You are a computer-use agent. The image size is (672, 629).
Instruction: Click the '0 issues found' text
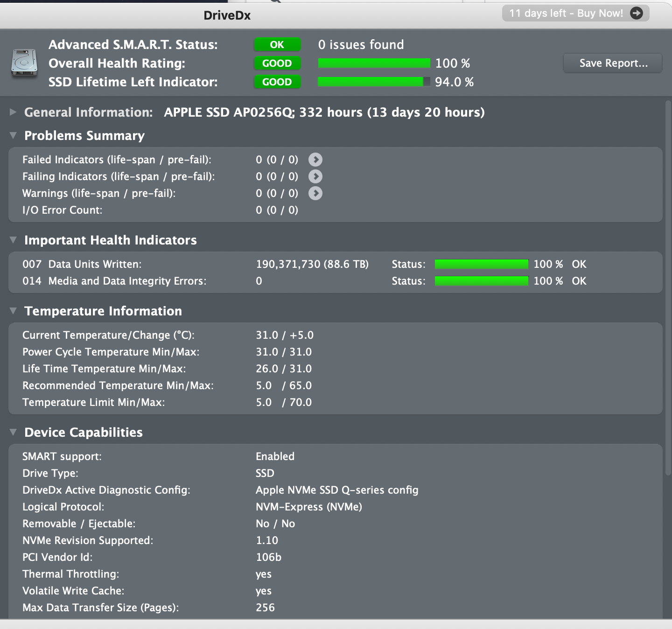361,45
